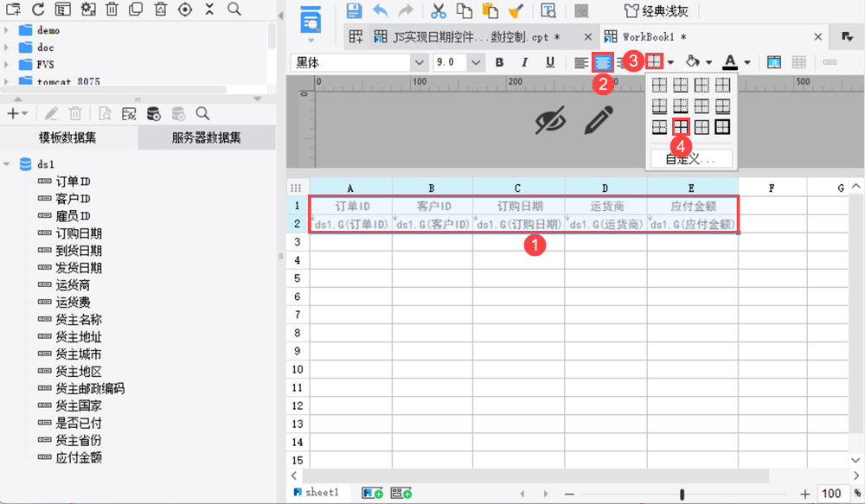
Task: Click the select-all corner of the grid
Action: point(296,188)
